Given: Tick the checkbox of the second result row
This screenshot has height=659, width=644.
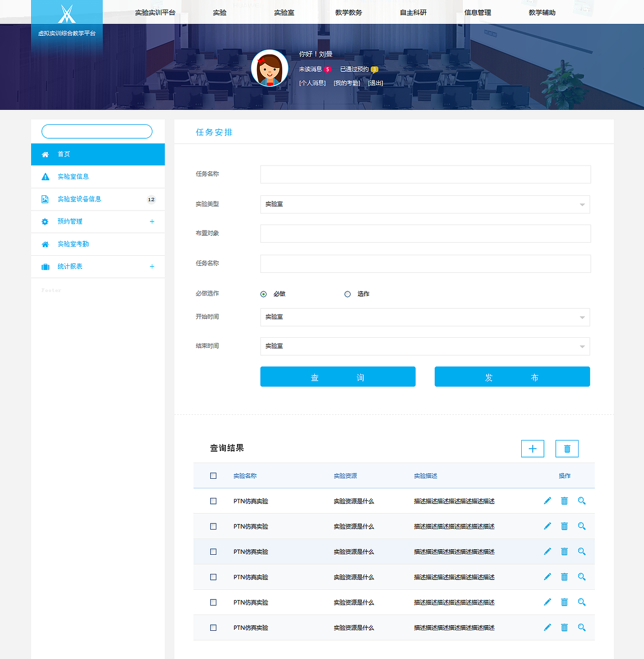Looking at the screenshot, I should (213, 527).
